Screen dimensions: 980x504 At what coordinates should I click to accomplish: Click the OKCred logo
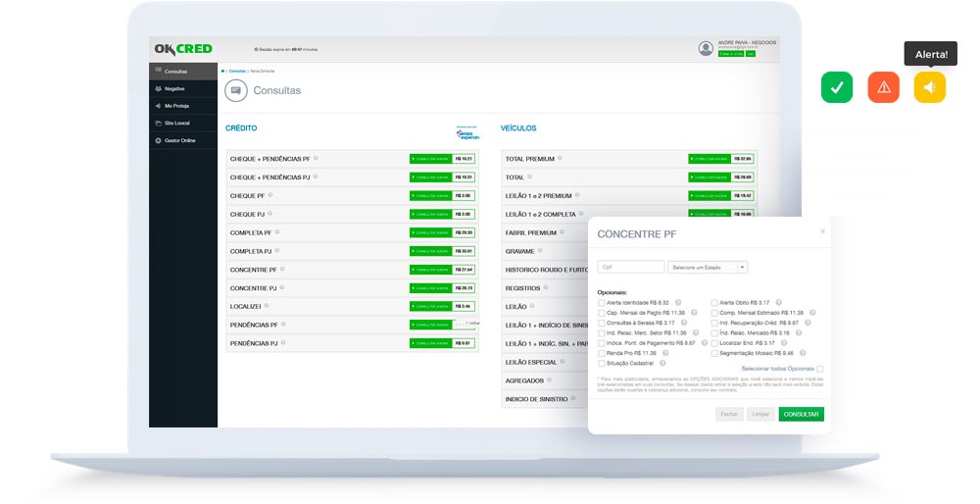pos(183,49)
